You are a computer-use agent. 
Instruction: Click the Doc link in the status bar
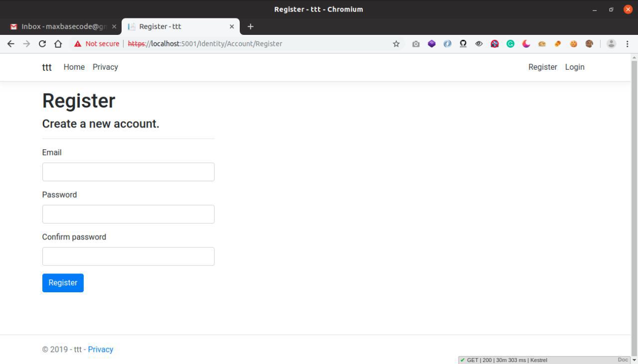pyautogui.click(x=623, y=360)
